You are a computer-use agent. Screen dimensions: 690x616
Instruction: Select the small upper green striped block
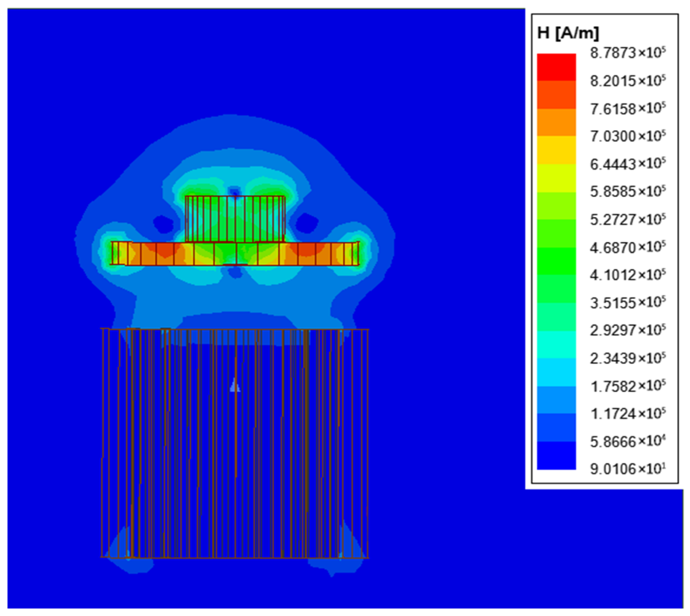point(235,219)
